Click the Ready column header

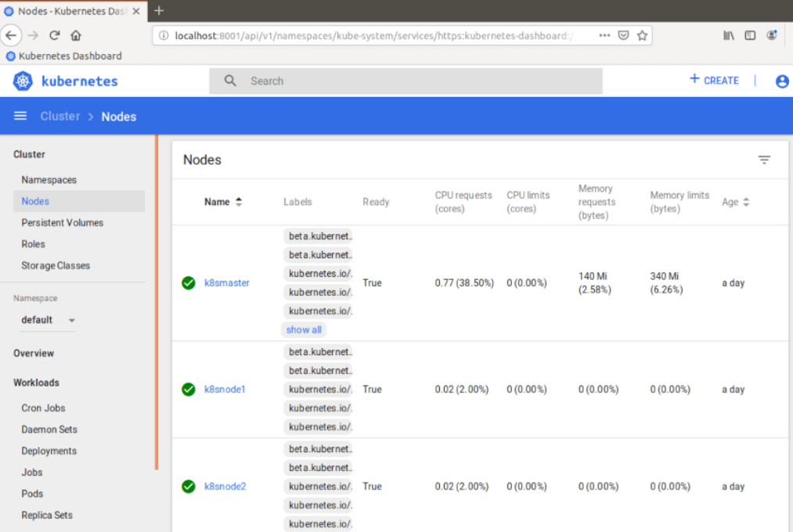tap(376, 202)
